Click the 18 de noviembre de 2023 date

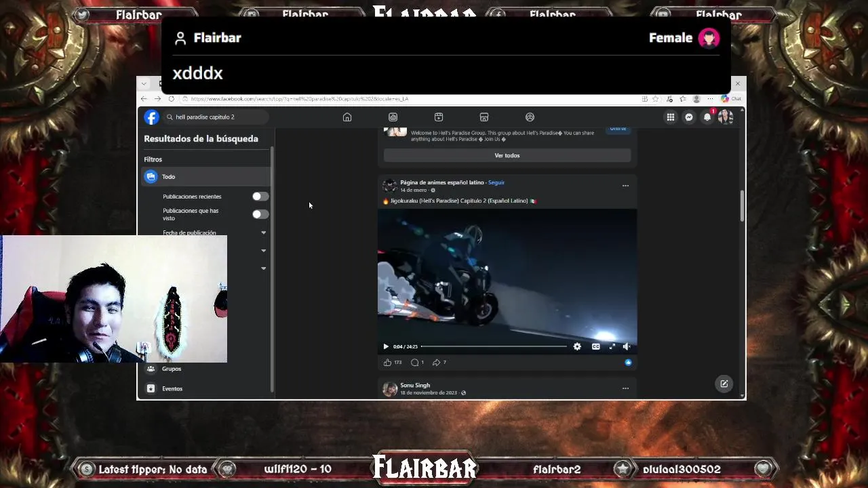[429, 393]
